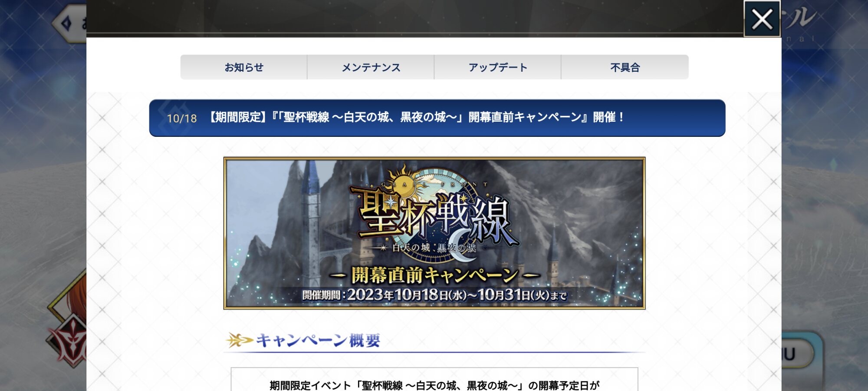868x391 pixels.
Task: Click the 期間限定イベント description text
Action: point(434,385)
